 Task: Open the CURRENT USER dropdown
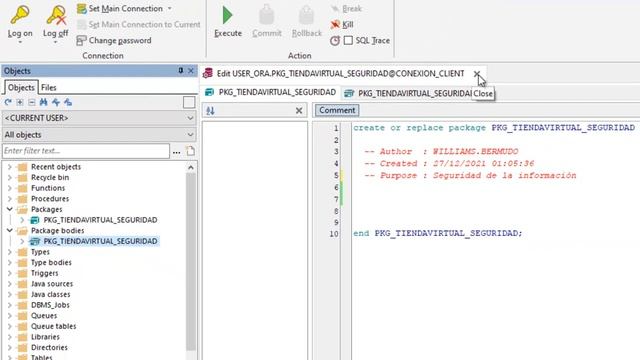coord(99,118)
